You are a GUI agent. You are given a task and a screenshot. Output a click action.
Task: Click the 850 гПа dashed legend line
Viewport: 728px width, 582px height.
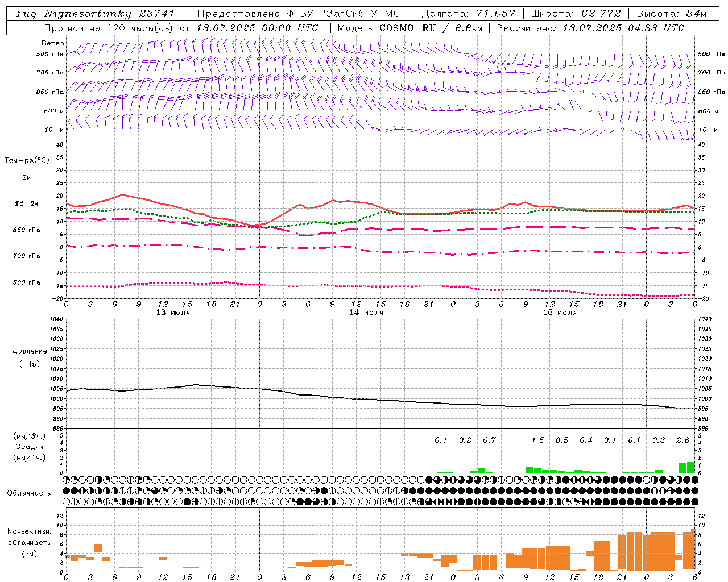pyautogui.click(x=26, y=236)
